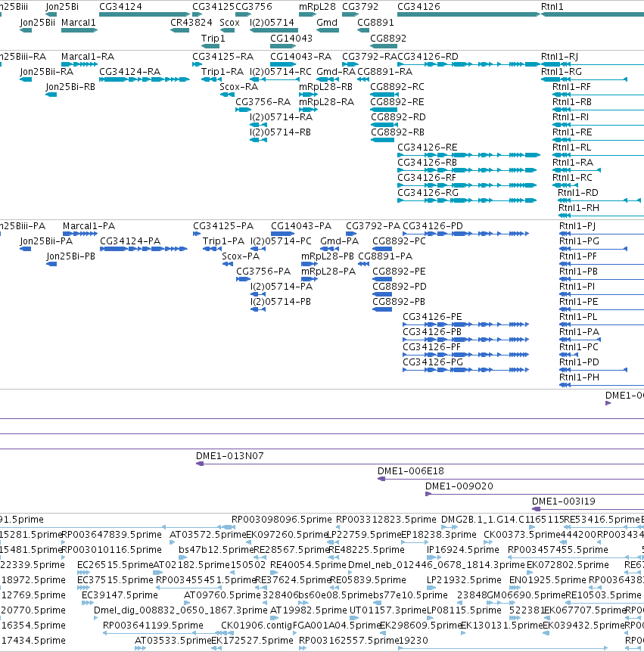
Task: Select protein CG14043-PA
Action: [301, 226]
